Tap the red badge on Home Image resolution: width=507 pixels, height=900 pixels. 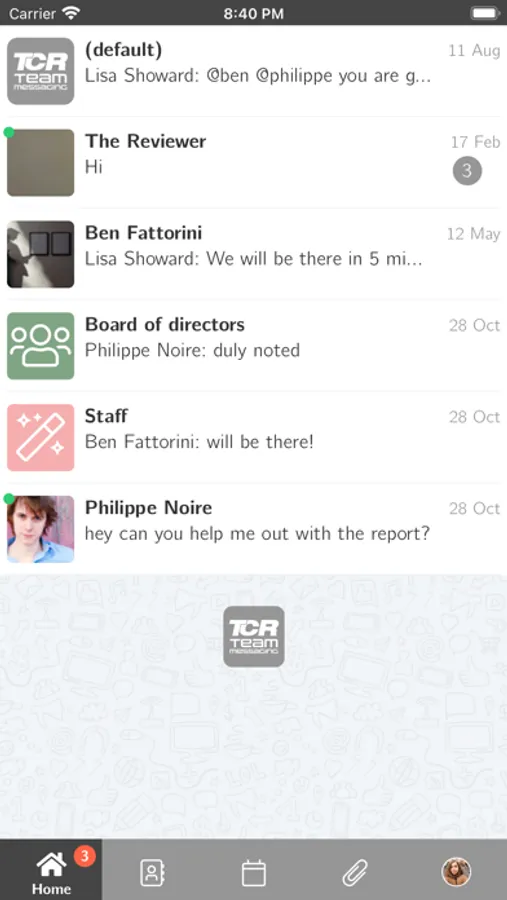(84, 856)
